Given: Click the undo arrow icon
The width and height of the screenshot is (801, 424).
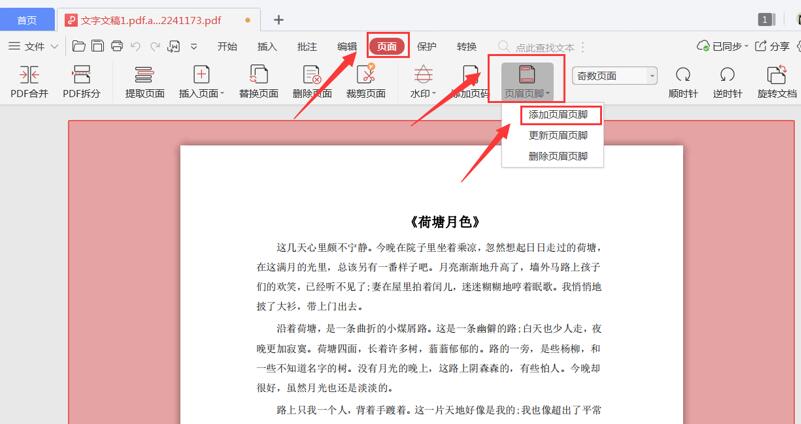Looking at the screenshot, I should [135, 46].
